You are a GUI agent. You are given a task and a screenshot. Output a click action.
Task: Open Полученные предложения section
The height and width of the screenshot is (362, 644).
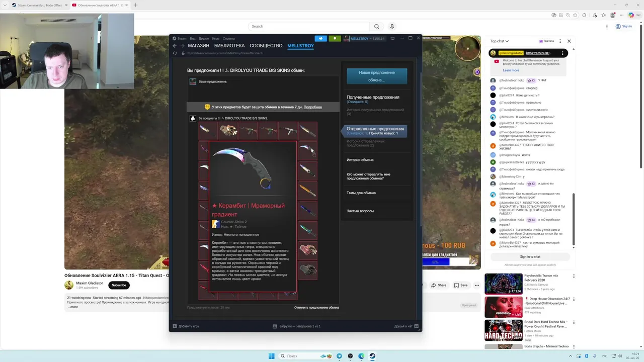point(373,97)
